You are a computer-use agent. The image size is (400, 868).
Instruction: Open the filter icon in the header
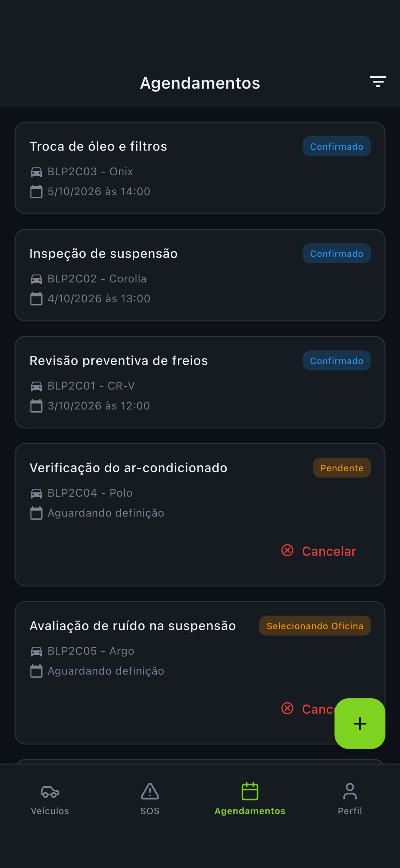(378, 82)
